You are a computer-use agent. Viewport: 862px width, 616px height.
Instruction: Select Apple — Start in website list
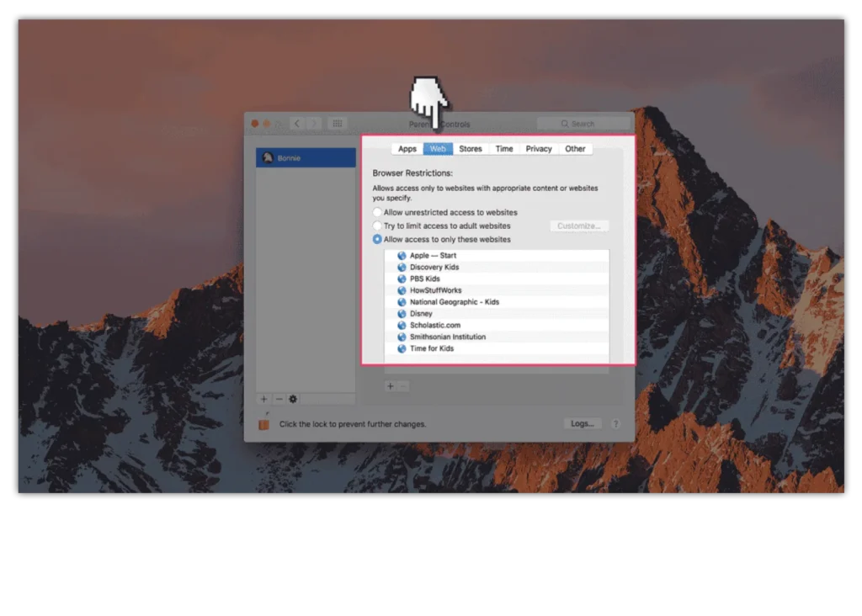(x=497, y=256)
